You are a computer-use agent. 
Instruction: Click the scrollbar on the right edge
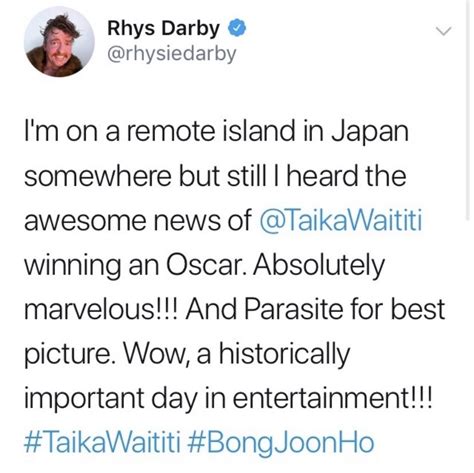coord(467,110)
